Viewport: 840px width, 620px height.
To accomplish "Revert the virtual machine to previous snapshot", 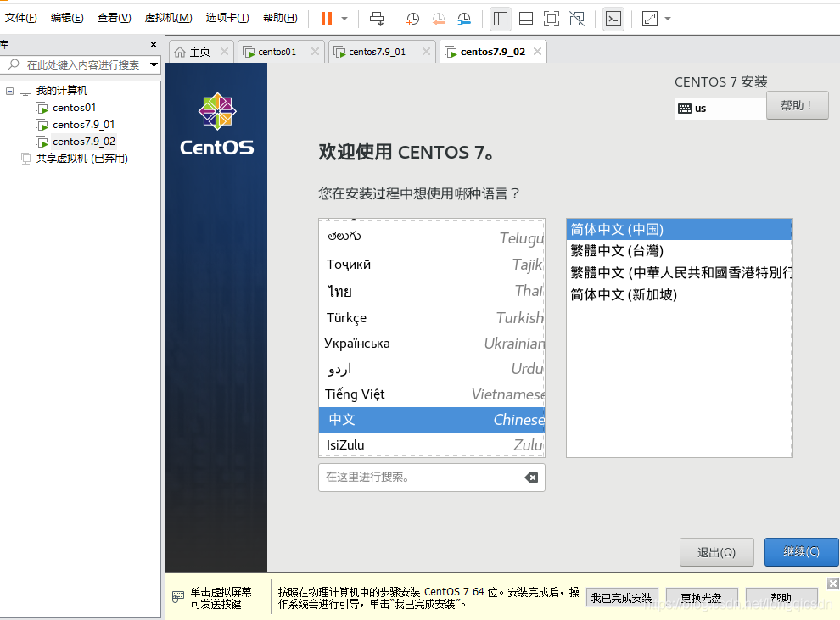I will [439, 19].
